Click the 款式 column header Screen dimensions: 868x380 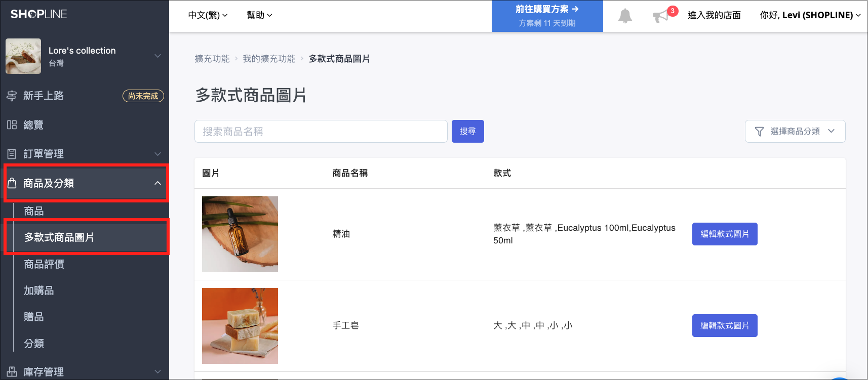[502, 173]
